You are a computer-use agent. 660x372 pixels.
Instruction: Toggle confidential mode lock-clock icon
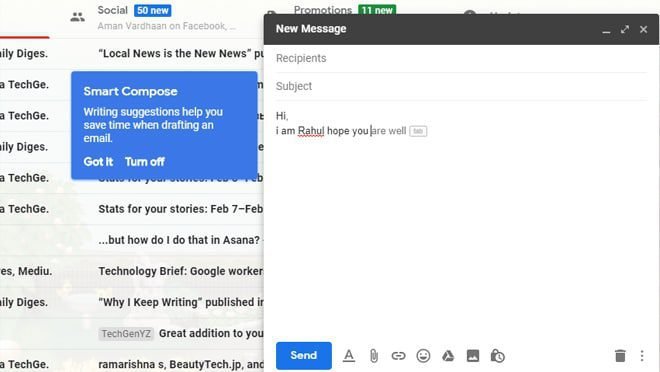(498, 356)
